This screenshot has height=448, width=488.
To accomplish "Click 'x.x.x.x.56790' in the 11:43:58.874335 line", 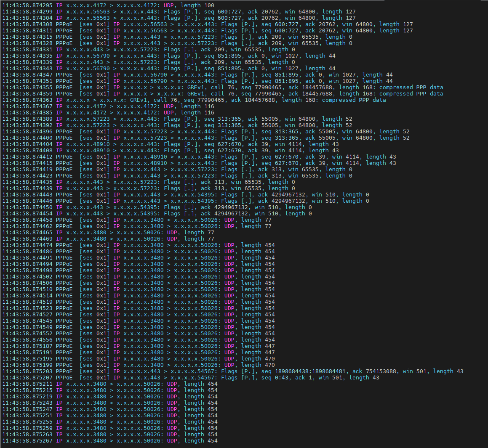I will 88,56.
